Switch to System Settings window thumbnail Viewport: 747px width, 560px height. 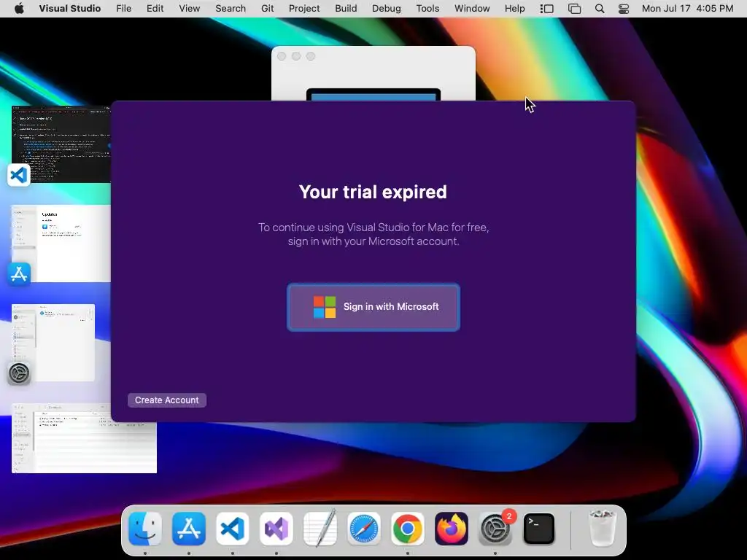tap(53, 343)
